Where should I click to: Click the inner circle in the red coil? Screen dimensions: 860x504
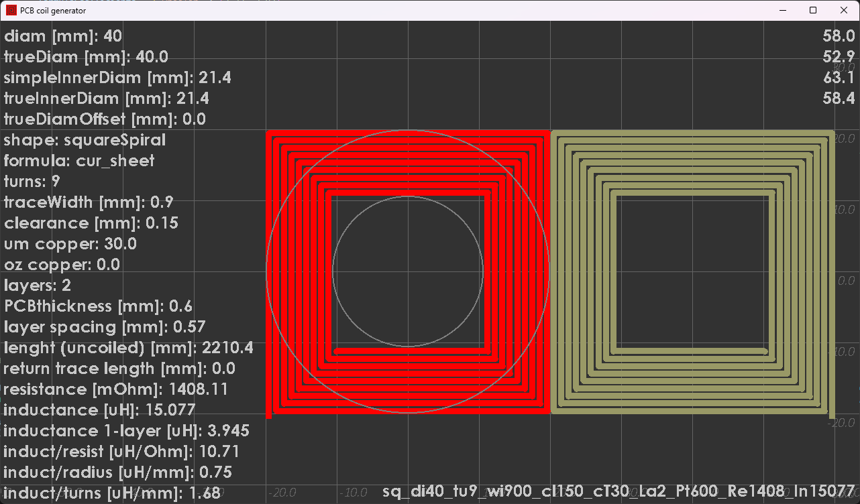click(408, 271)
